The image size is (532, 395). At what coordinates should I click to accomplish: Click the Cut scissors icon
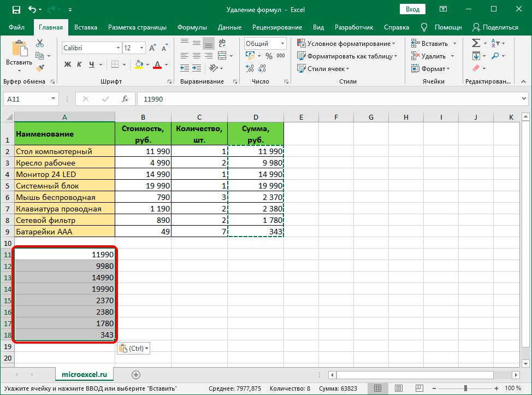tap(40, 44)
